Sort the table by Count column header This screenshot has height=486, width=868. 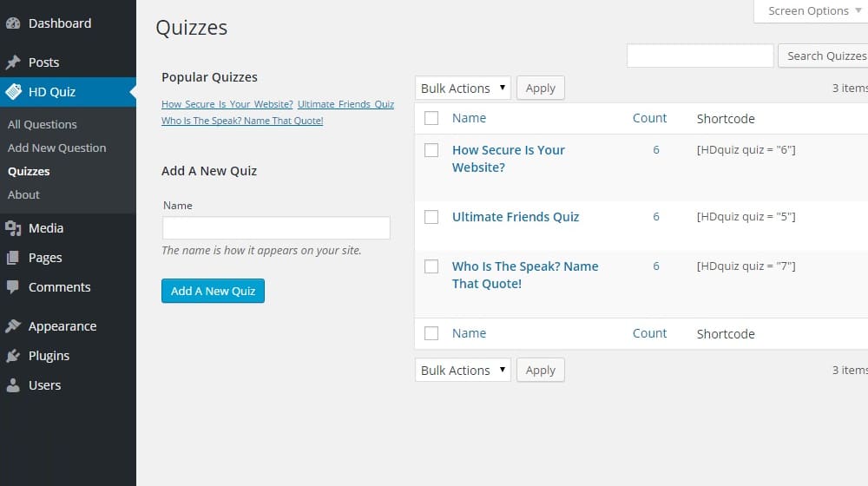[x=649, y=118]
